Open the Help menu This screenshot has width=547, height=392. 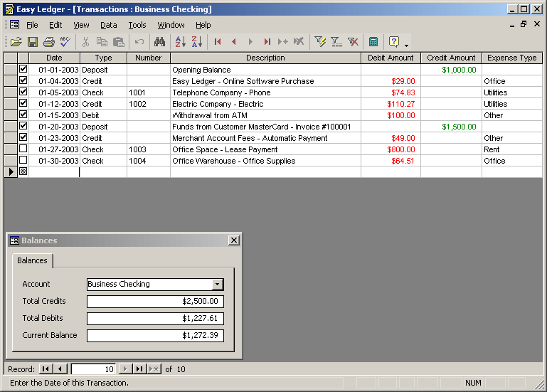point(203,25)
